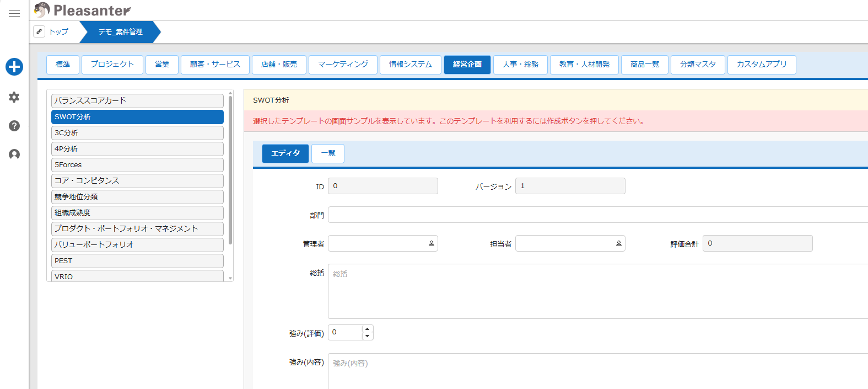868x389 pixels.
Task: Click the blue plus create icon
Action: [x=14, y=67]
